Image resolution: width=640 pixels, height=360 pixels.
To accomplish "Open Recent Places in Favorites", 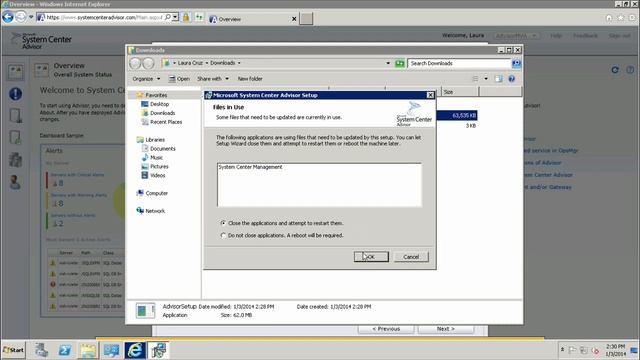I will tap(162, 122).
